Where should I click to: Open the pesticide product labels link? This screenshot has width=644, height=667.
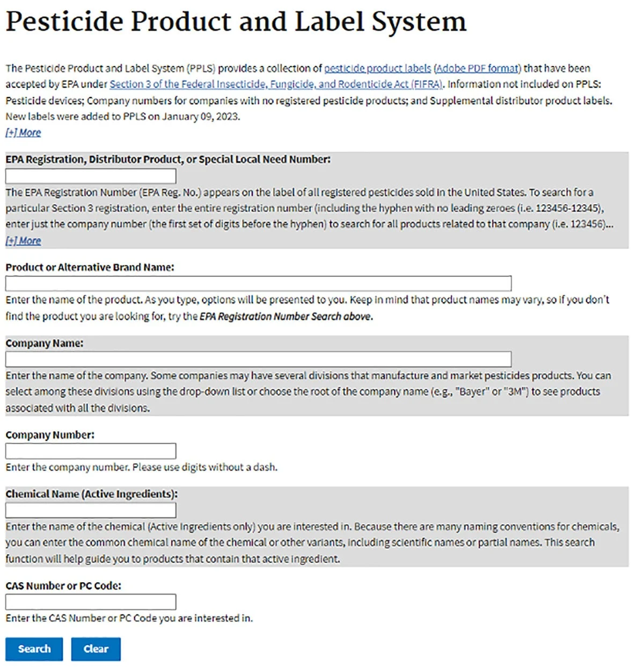[377, 68]
